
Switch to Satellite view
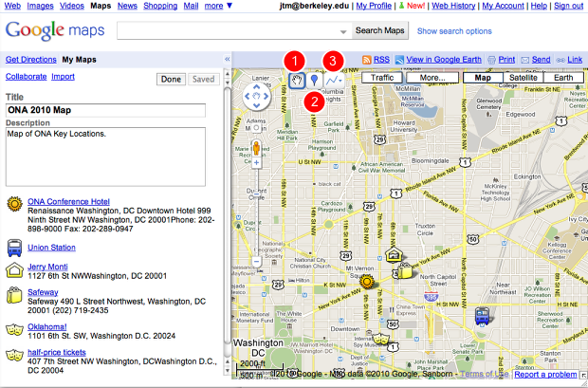524,78
